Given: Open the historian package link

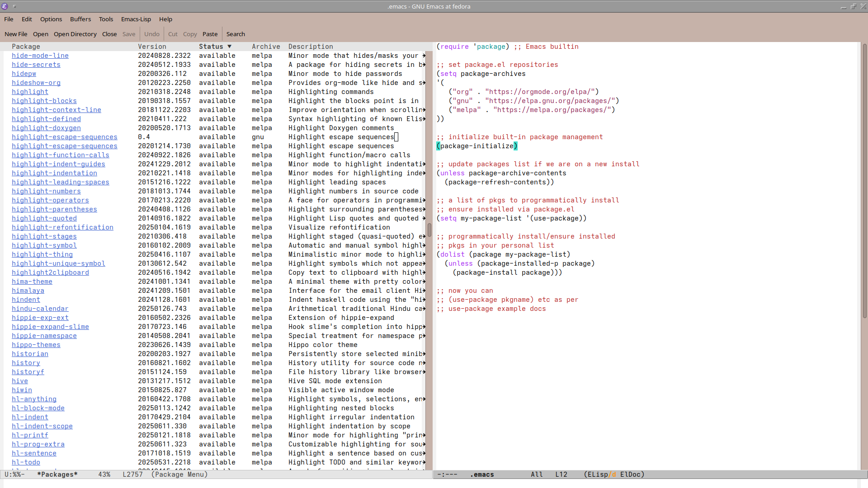Looking at the screenshot, I should (x=30, y=354).
